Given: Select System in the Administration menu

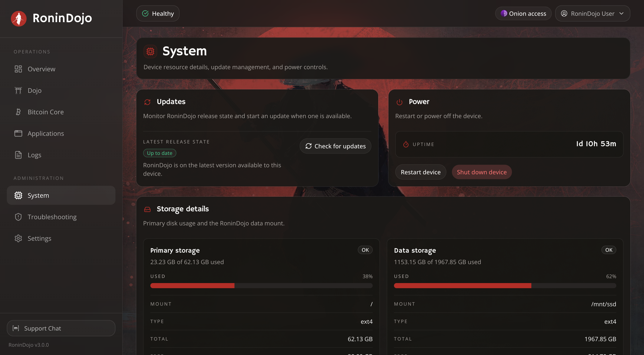Looking at the screenshot, I should tap(61, 195).
